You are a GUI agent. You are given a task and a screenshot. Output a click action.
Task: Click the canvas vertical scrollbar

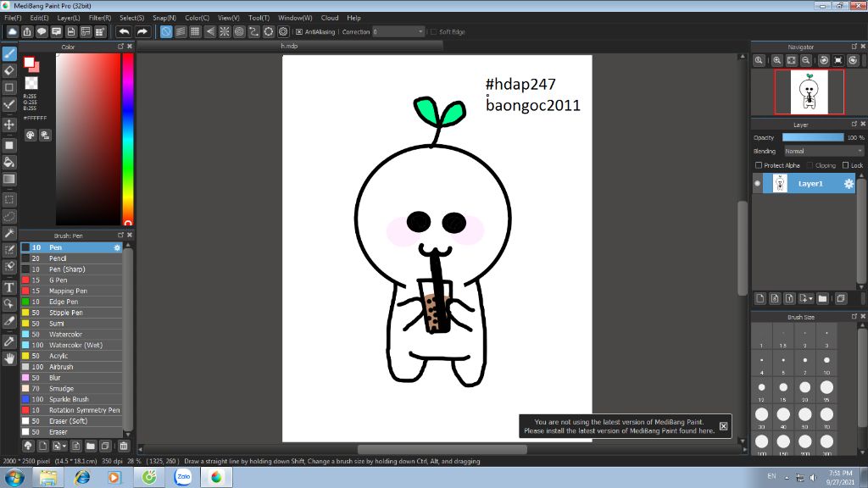743,248
